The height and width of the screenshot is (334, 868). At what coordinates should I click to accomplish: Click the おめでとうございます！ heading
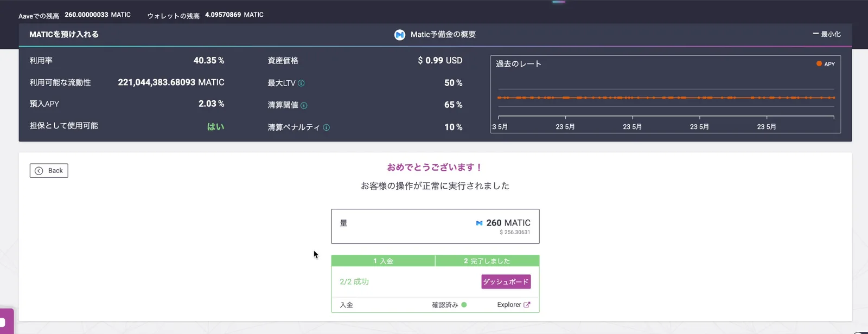pos(435,167)
